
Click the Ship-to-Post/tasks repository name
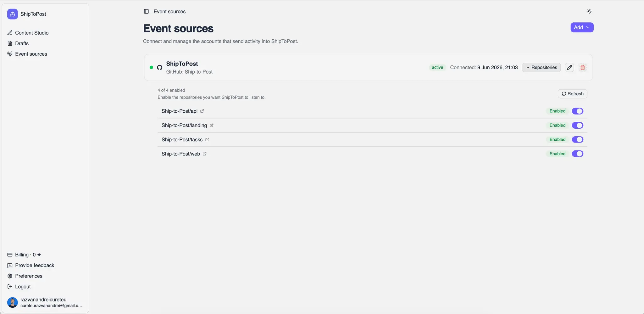tap(182, 139)
